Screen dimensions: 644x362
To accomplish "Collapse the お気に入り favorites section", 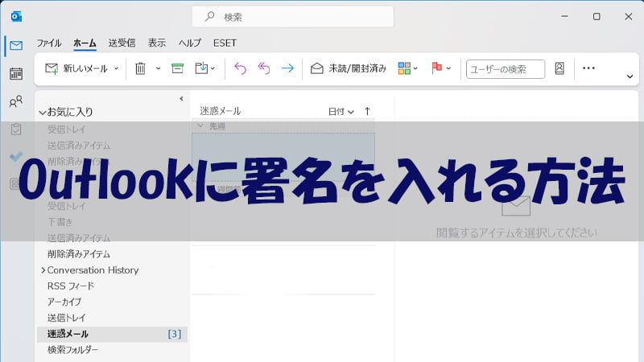I will [x=43, y=113].
